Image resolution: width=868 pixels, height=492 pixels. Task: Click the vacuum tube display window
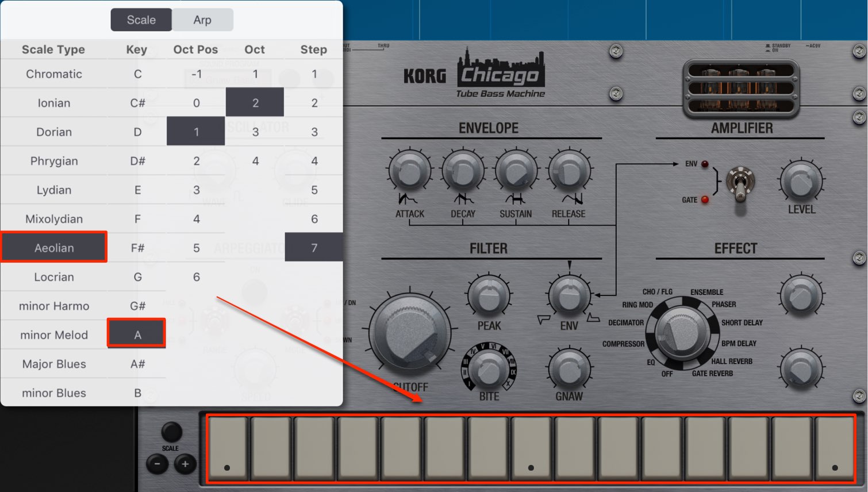click(741, 88)
